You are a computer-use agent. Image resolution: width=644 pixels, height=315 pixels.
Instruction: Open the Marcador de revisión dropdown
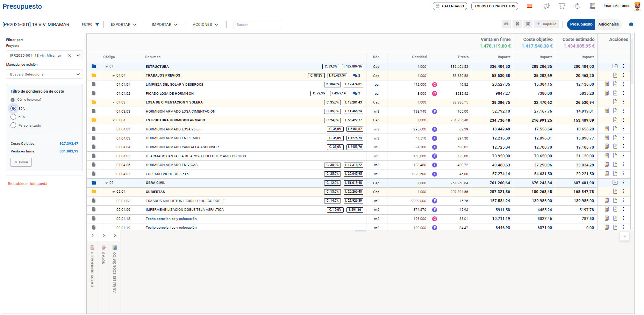tap(44, 74)
